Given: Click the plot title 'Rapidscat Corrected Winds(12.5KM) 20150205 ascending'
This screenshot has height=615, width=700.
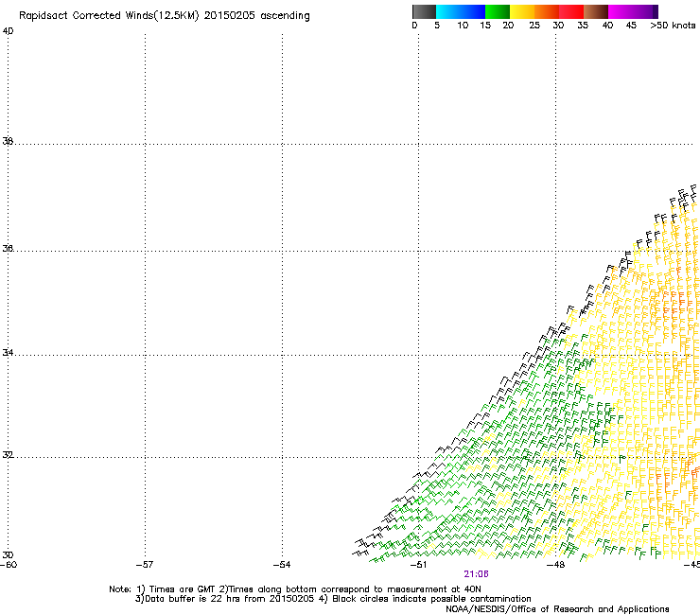Looking at the screenshot, I should click(x=165, y=16).
